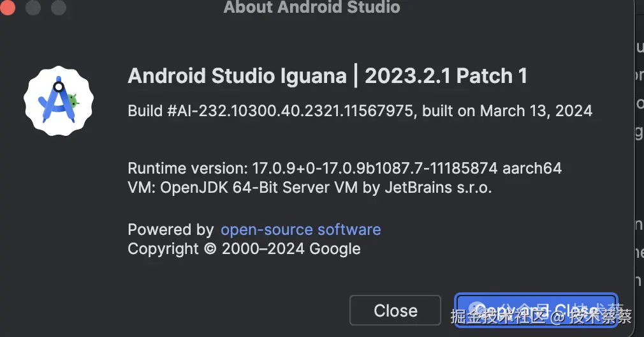Click the green Android robot in the logo
The width and height of the screenshot is (644, 337).
[x=73, y=100]
